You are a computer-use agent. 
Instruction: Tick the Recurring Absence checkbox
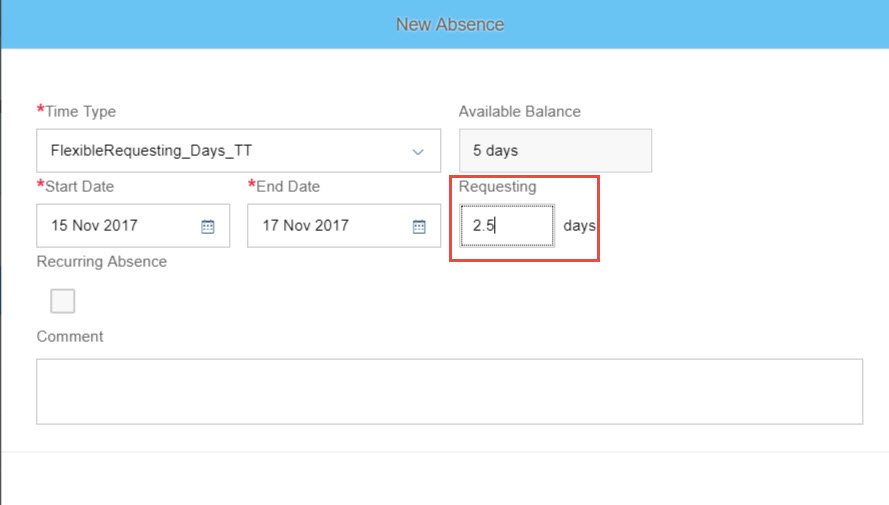(62, 301)
